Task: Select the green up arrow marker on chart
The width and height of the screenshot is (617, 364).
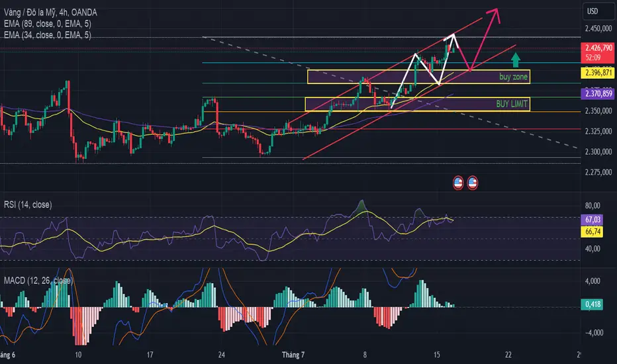Action: pyautogui.click(x=516, y=60)
